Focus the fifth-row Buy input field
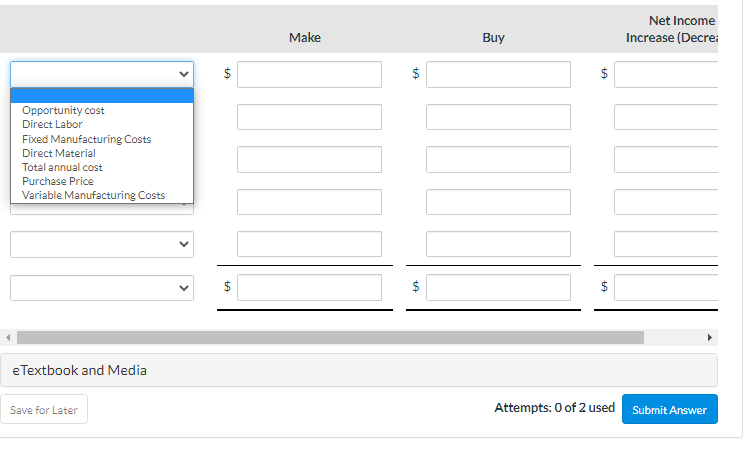The image size is (743, 456). click(x=498, y=244)
